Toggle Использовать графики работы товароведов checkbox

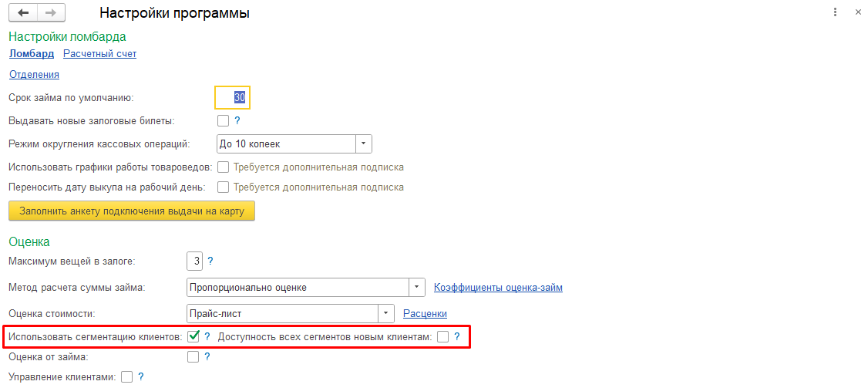pyautogui.click(x=223, y=167)
